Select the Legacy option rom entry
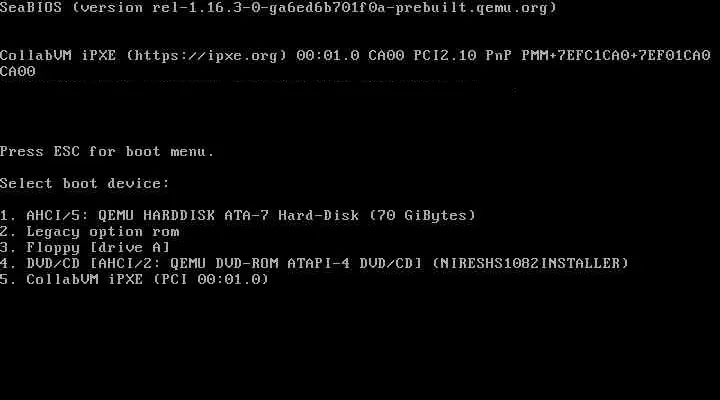 click(90, 231)
